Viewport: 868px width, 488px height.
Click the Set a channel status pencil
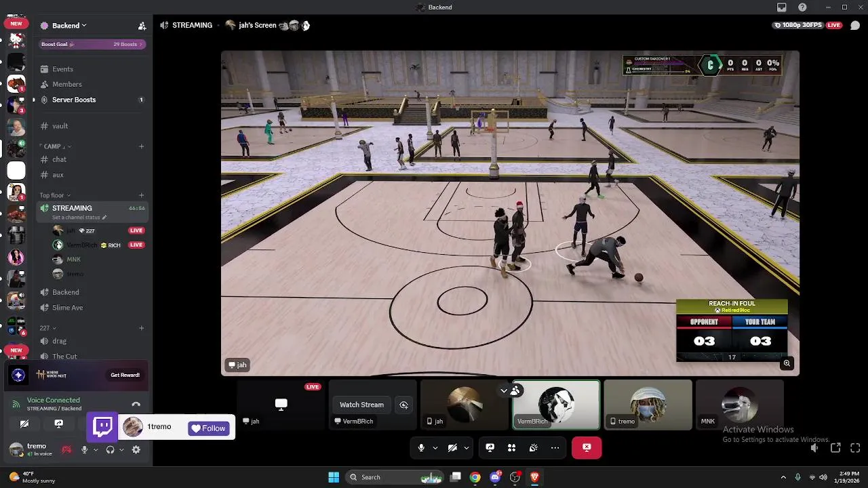click(104, 218)
